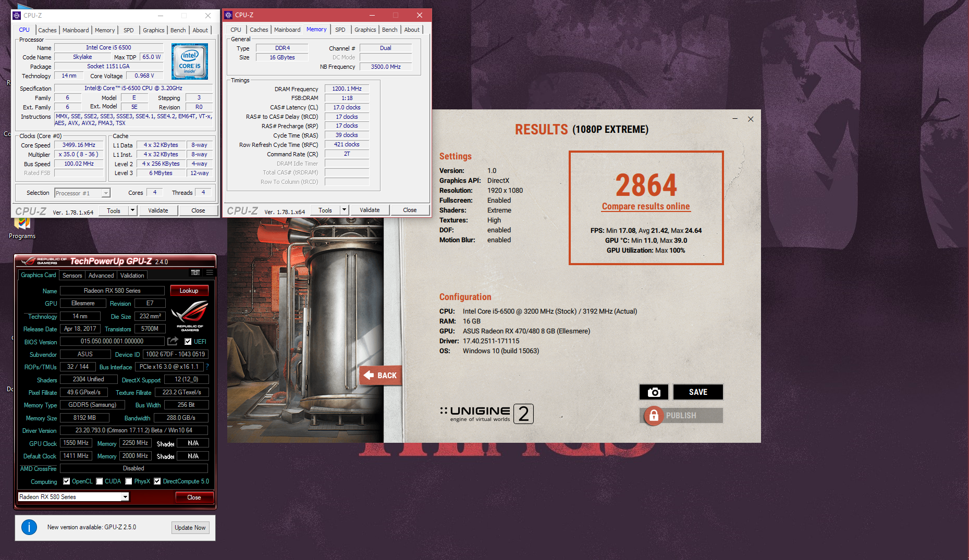Open Compare results online link
This screenshot has width=969, height=560.
pyautogui.click(x=646, y=206)
